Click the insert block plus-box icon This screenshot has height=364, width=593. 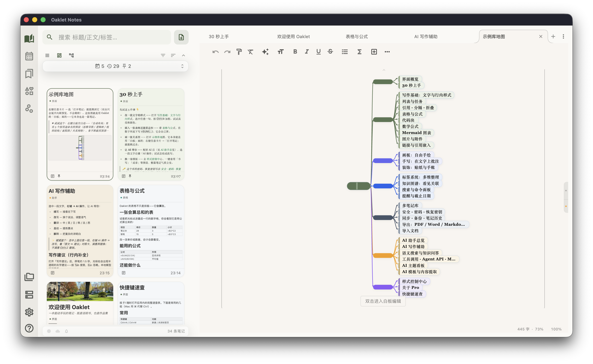374,52
